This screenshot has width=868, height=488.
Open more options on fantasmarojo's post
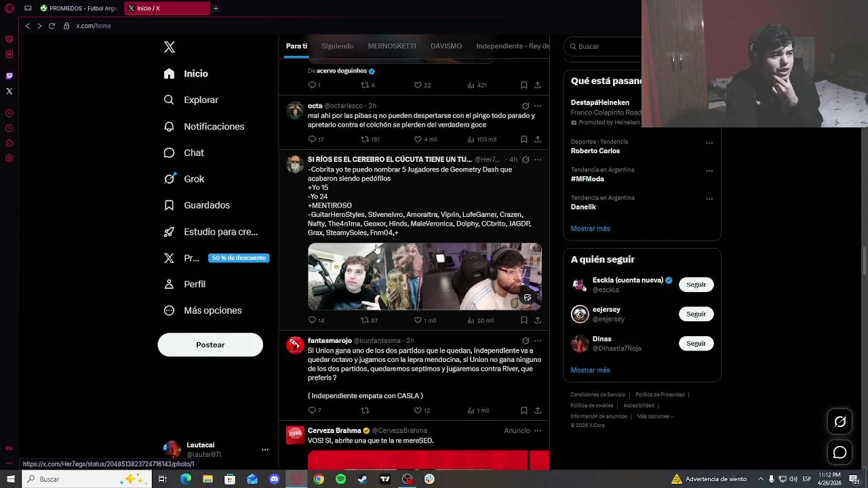538,340
